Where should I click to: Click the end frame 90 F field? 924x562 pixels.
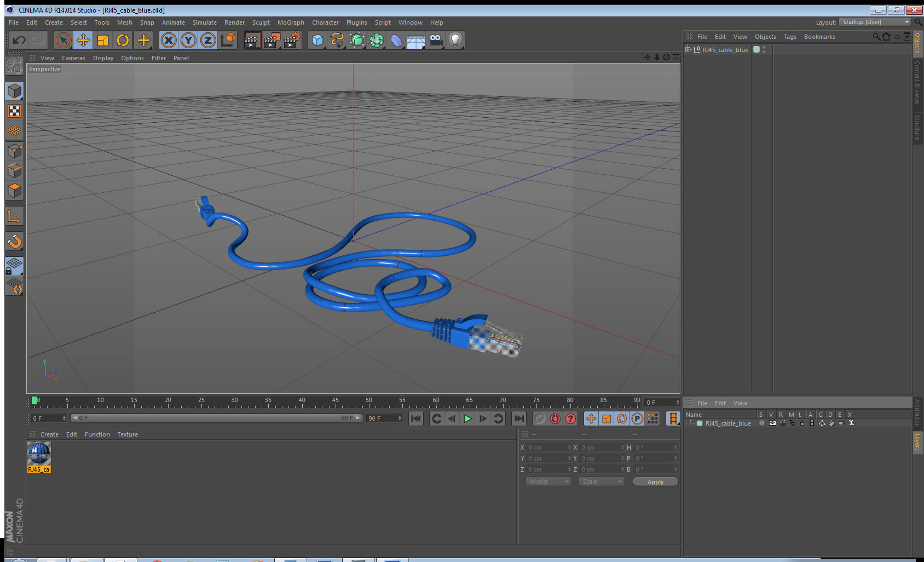tap(384, 418)
